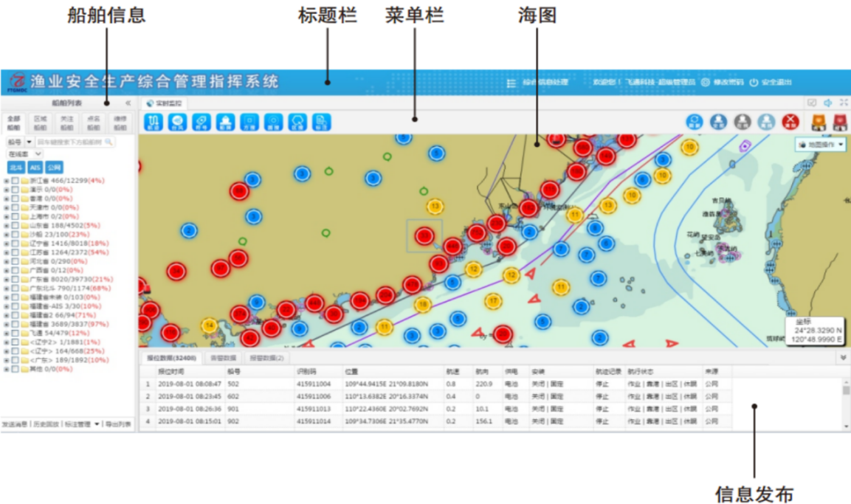
Task: Open the 标注 annotation tool icon
Action: click(x=319, y=122)
